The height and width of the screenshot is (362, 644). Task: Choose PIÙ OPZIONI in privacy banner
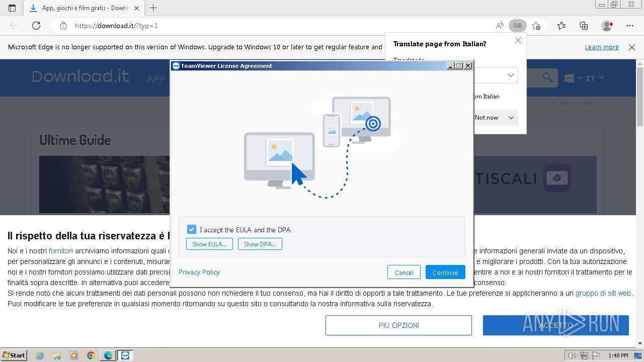click(x=398, y=325)
